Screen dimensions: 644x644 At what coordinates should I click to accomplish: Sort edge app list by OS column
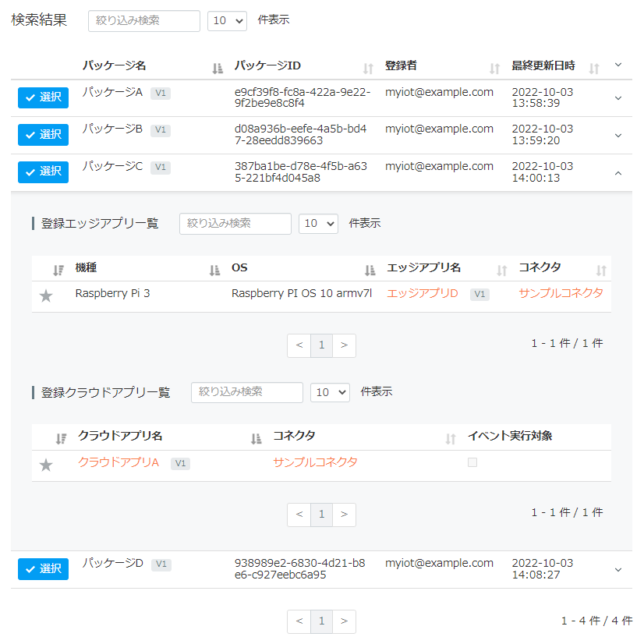pyautogui.click(x=370, y=271)
